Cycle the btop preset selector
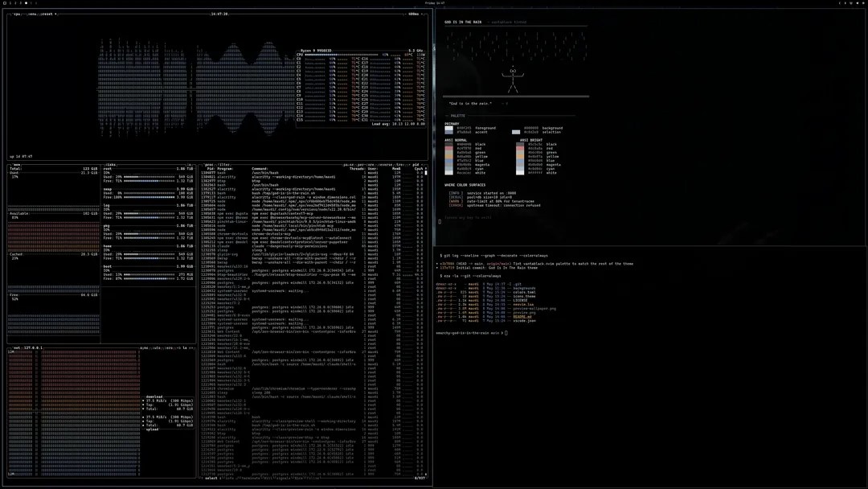The height and width of the screenshot is (489, 868). (47, 14)
